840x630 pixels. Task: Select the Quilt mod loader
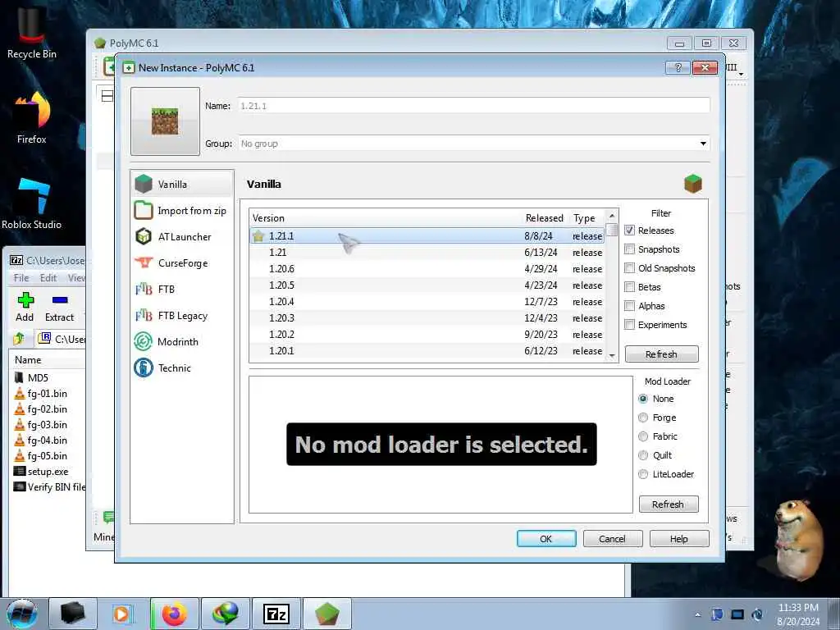[643, 455]
